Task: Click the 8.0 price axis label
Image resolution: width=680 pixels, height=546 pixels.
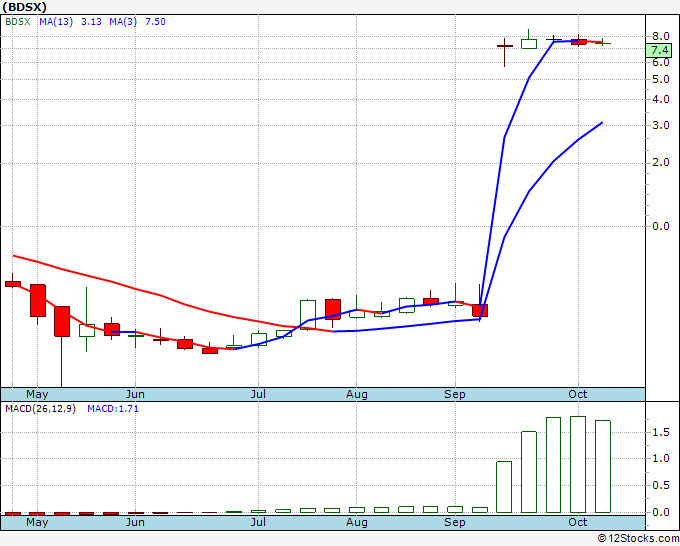Action: (x=661, y=36)
